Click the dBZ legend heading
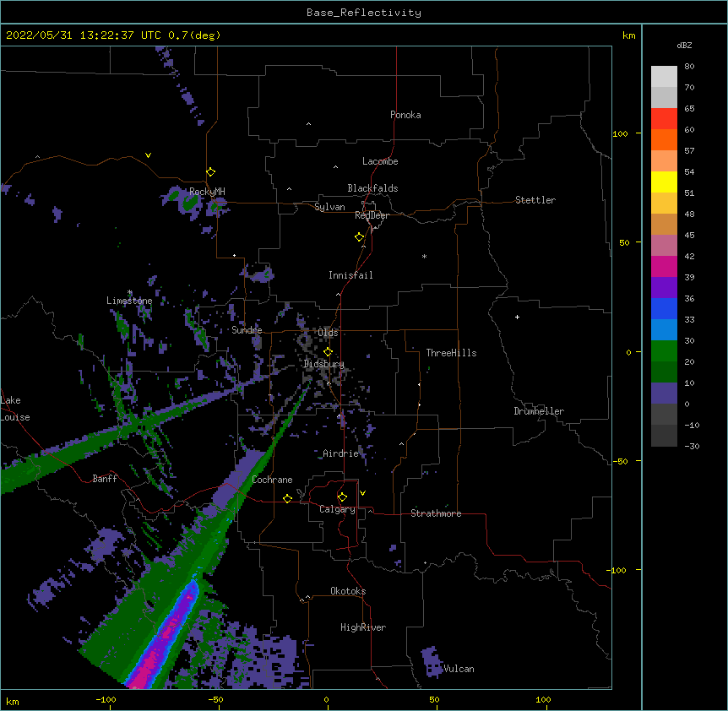Image resolution: width=728 pixels, height=711 pixels. (x=684, y=46)
